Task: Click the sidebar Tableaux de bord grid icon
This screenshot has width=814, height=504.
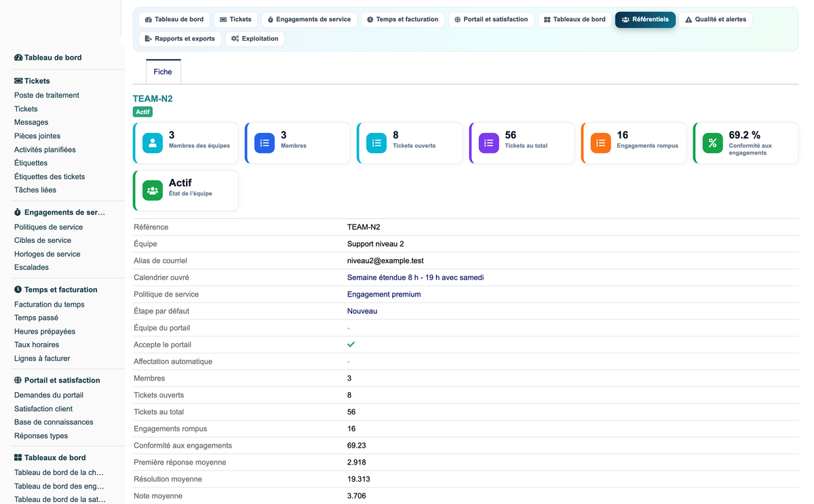Action: click(x=18, y=458)
